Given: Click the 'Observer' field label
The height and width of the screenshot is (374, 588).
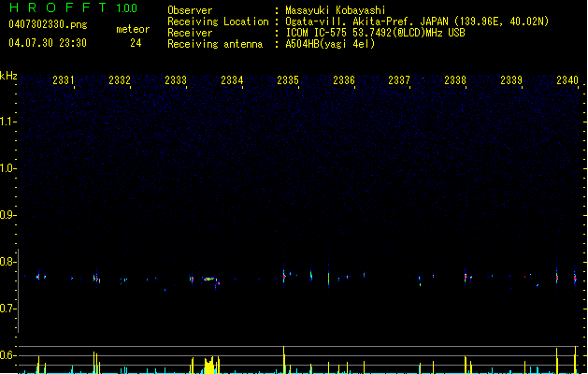Looking at the screenshot, I should [x=190, y=10].
